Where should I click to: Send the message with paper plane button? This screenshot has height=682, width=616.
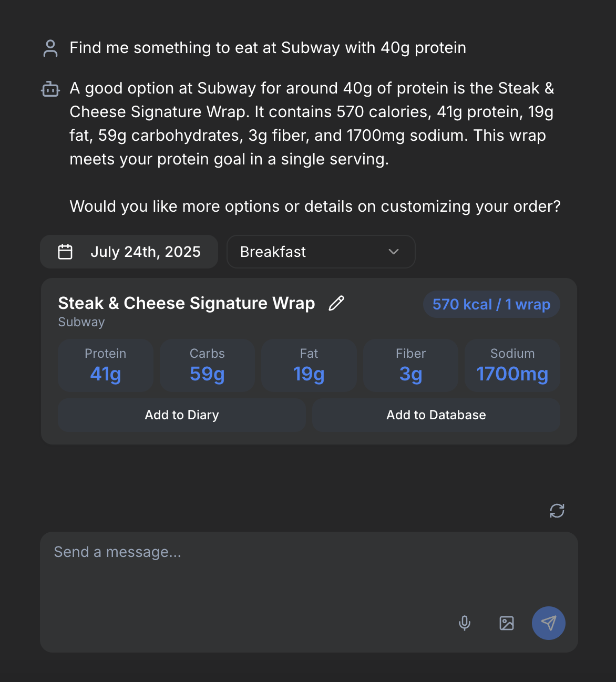[549, 623]
